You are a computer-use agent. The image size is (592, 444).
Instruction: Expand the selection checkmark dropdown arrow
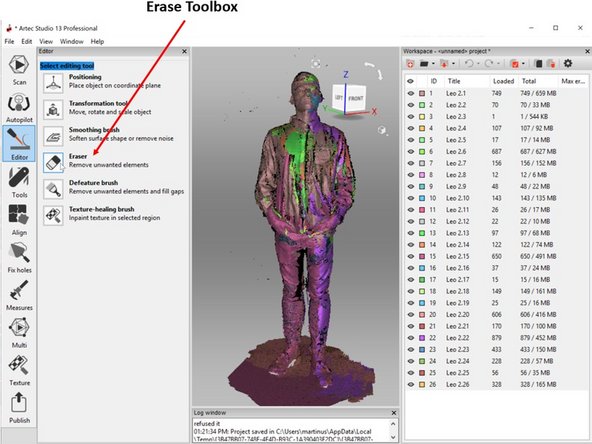(x=523, y=64)
